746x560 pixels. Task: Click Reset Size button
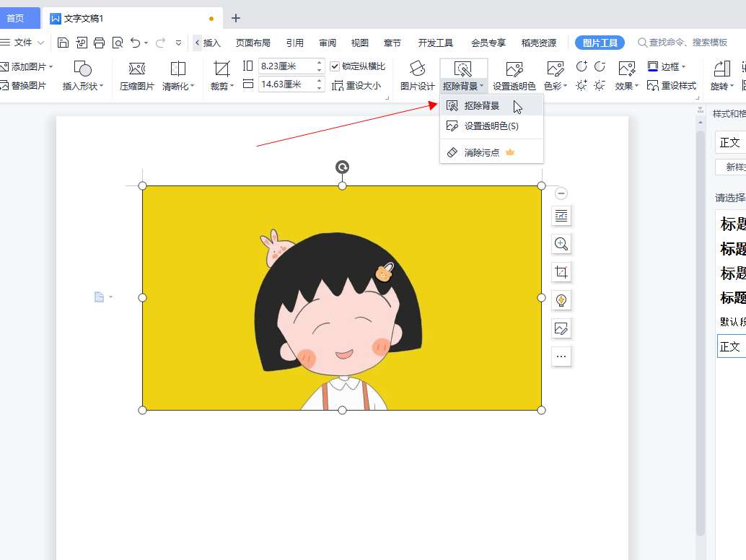(356, 86)
